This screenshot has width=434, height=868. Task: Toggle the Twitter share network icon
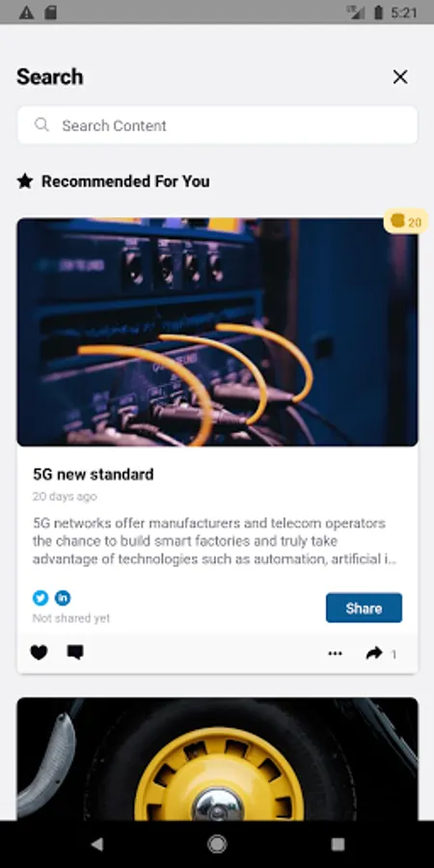pyautogui.click(x=41, y=598)
